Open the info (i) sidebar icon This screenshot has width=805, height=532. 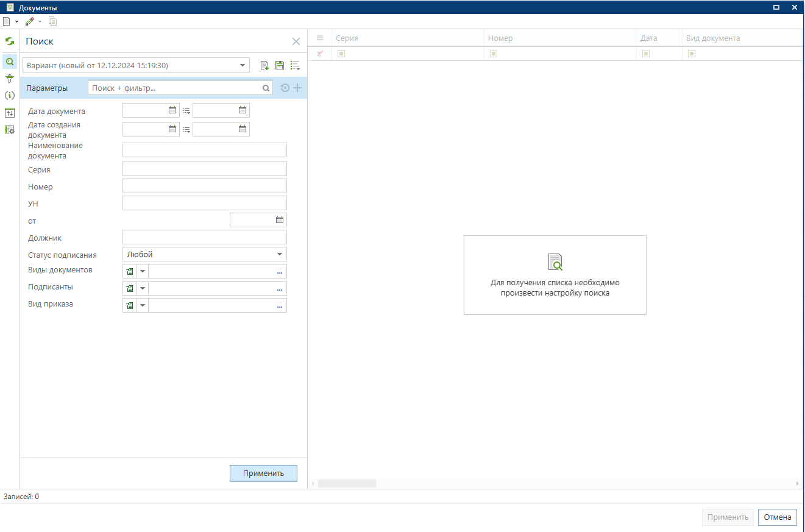(10, 95)
